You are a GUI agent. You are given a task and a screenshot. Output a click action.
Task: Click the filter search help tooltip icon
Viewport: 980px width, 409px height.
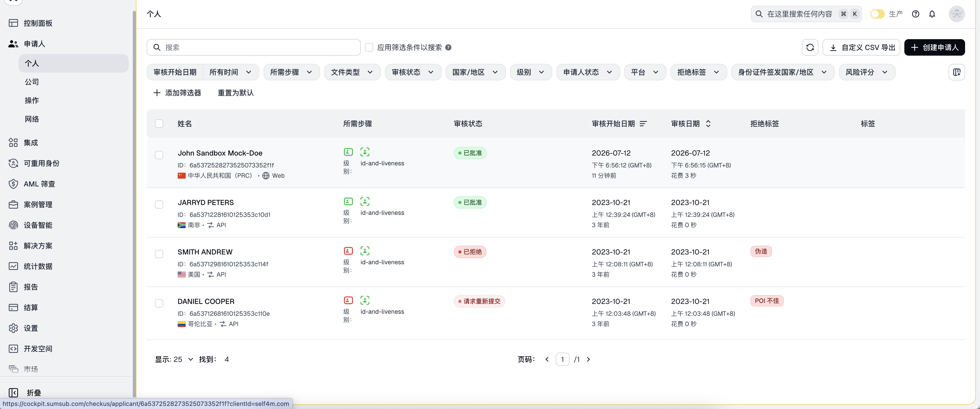pyautogui.click(x=448, y=48)
